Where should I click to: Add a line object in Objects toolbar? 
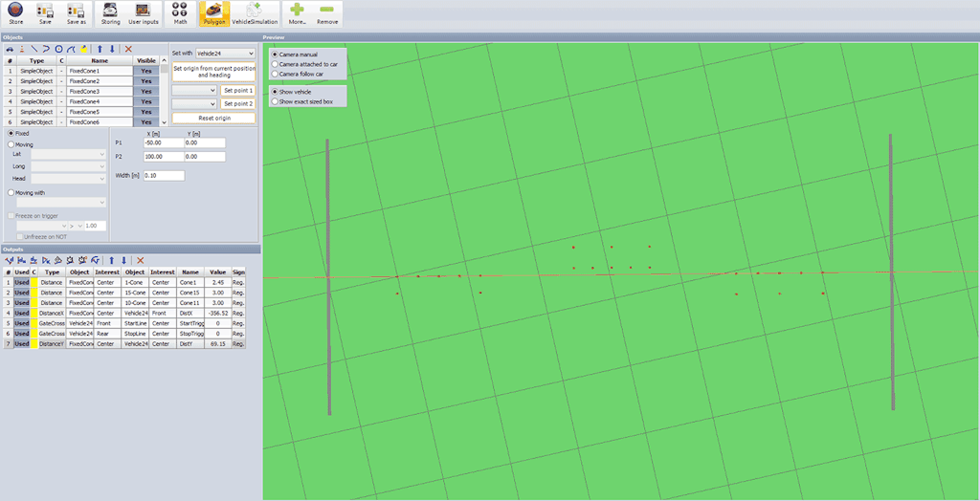pos(33,49)
